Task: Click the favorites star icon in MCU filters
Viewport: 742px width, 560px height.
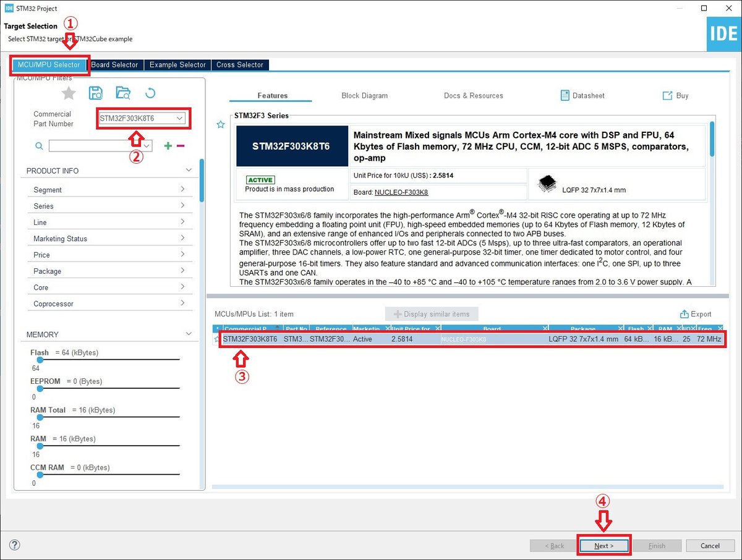Action: 69,93
